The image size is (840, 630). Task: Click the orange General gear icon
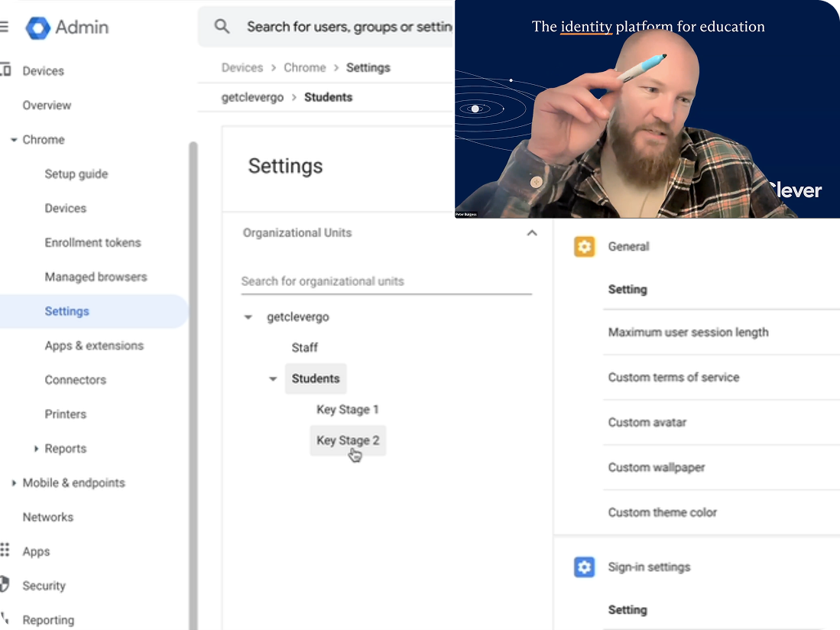tap(584, 246)
